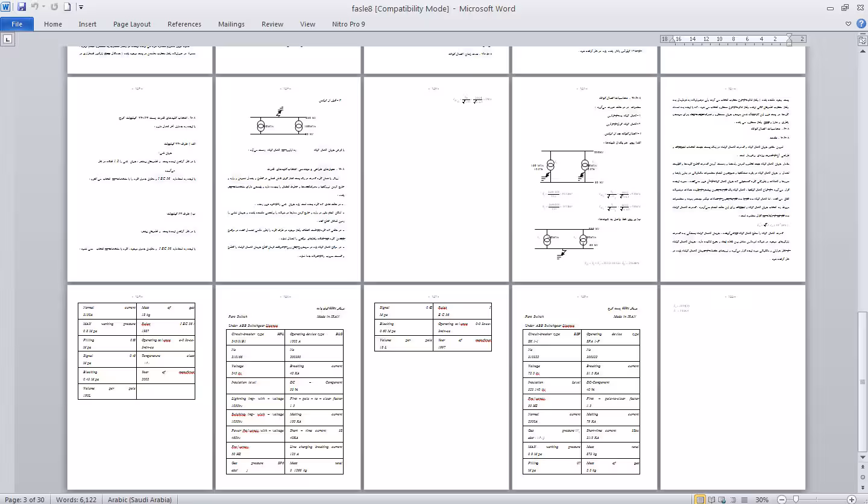Open the Page Layout tab
Image resolution: width=868 pixels, height=504 pixels.
(x=132, y=24)
